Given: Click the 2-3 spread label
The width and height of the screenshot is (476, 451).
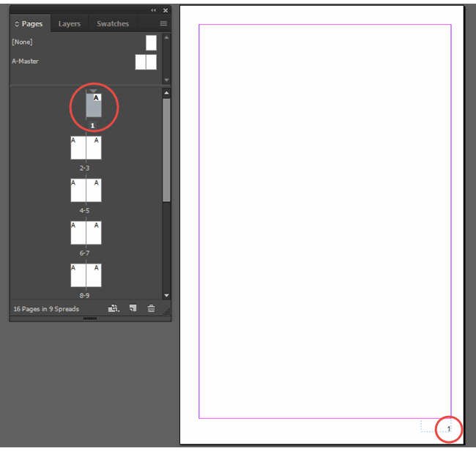Looking at the screenshot, I should coord(85,168).
